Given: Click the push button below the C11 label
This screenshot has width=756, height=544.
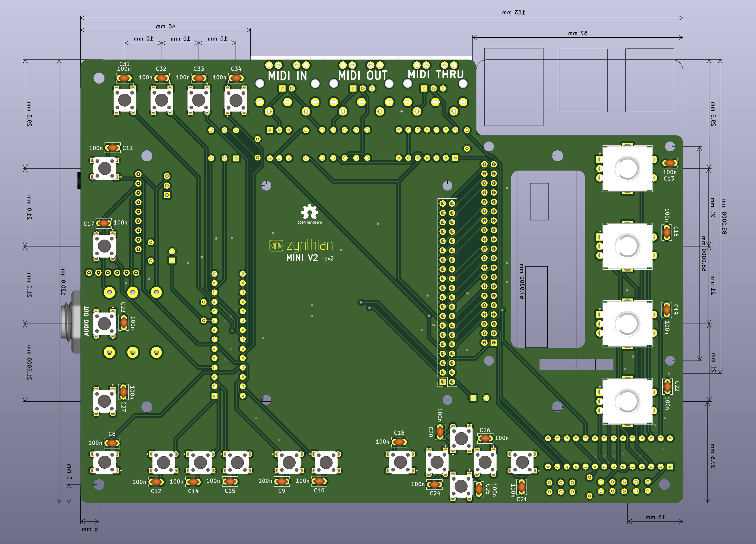Looking at the screenshot, I should tap(104, 168).
